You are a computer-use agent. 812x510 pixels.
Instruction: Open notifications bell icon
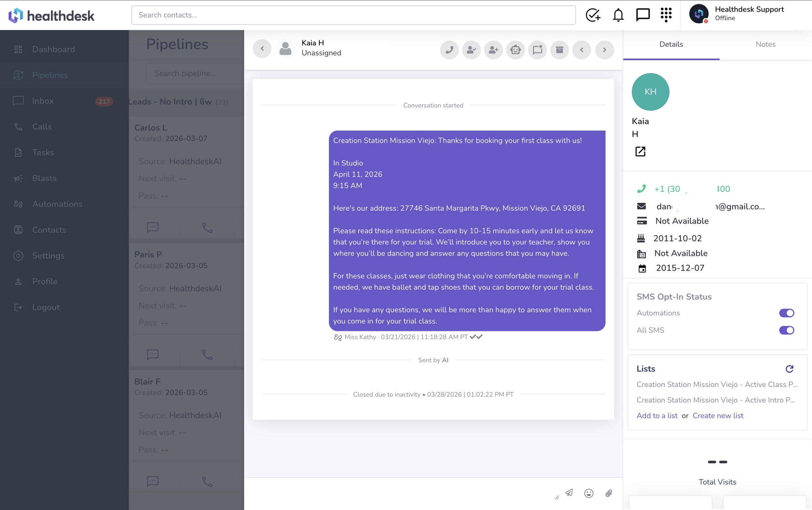tap(618, 15)
